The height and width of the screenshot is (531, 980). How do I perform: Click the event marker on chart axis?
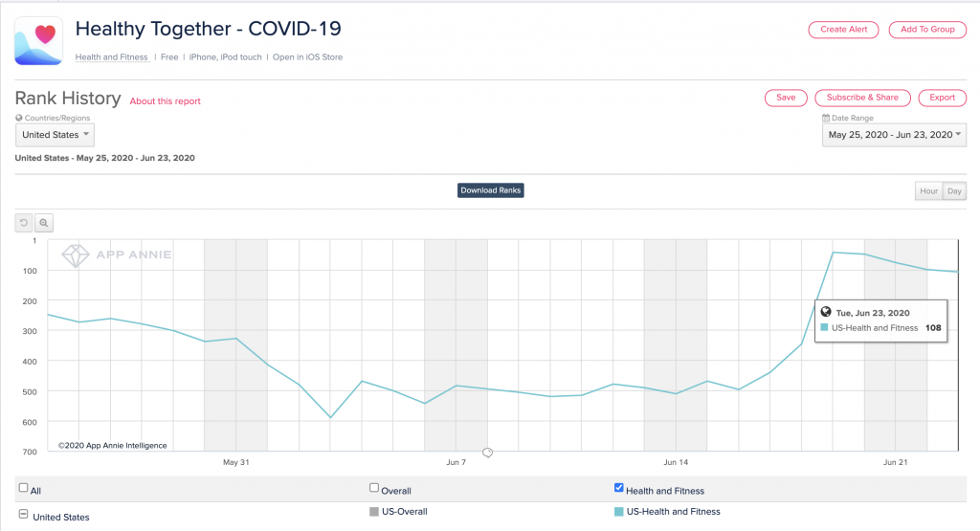pos(487,453)
